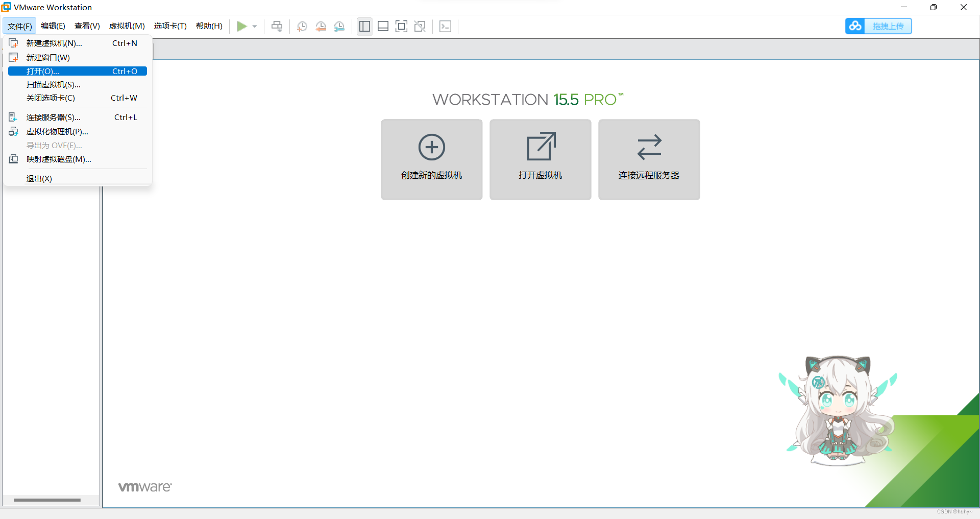Image resolution: width=980 pixels, height=519 pixels.
Task: Click the sidebar horizontal scrollbar
Action: pos(47,500)
